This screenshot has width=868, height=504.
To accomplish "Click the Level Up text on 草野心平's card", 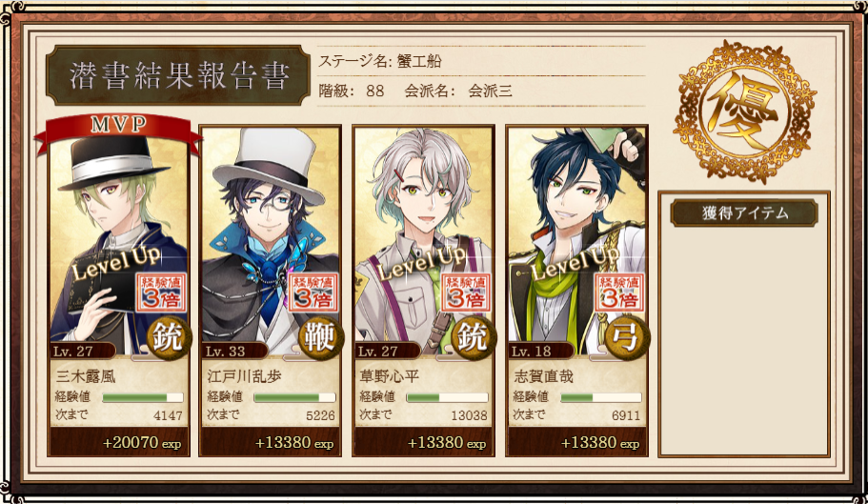I will pyautogui.click(x=421, y=262).
